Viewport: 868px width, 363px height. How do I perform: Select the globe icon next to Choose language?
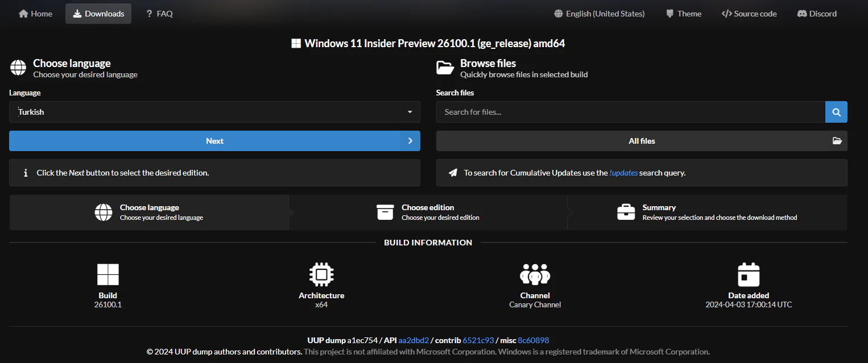pos(18,67)
